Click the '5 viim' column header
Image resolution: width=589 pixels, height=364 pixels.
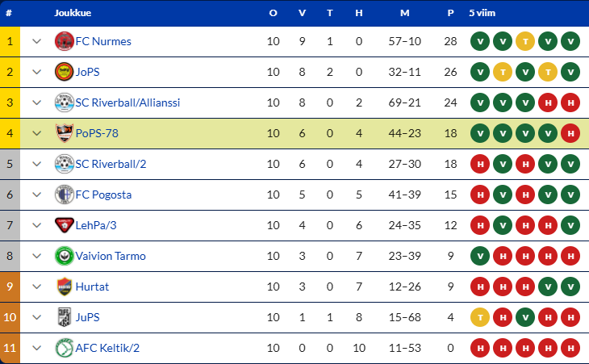482,13
